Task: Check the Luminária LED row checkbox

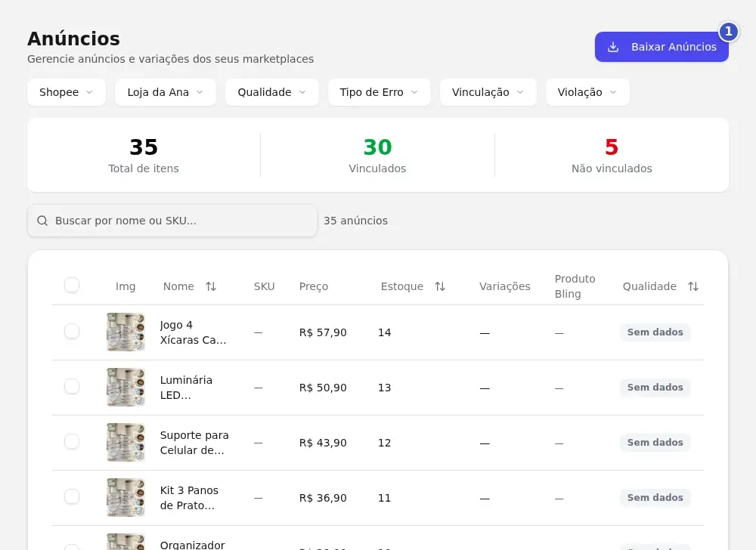Action: 72,386
